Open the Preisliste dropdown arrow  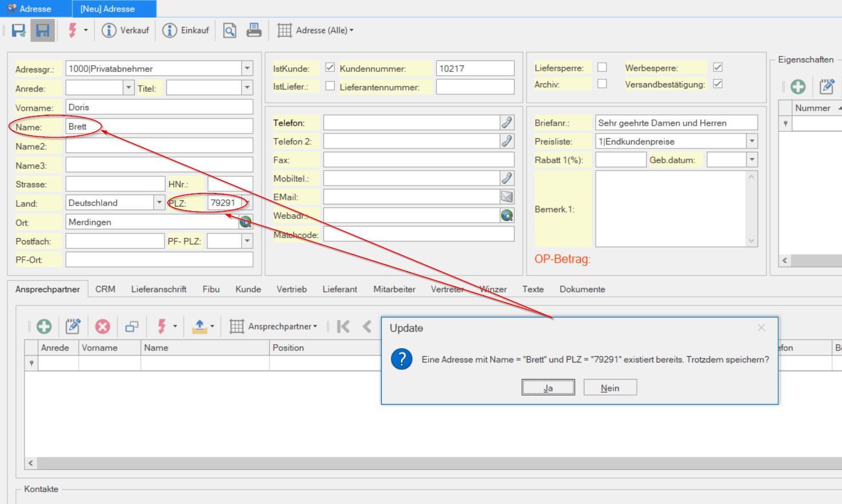(752, 141)
